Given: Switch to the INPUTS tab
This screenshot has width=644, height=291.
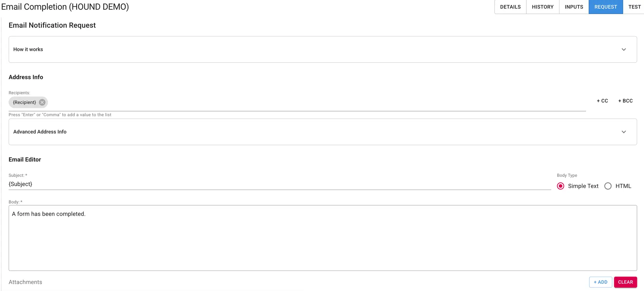Looking at the screenshot, I should 574,7.
